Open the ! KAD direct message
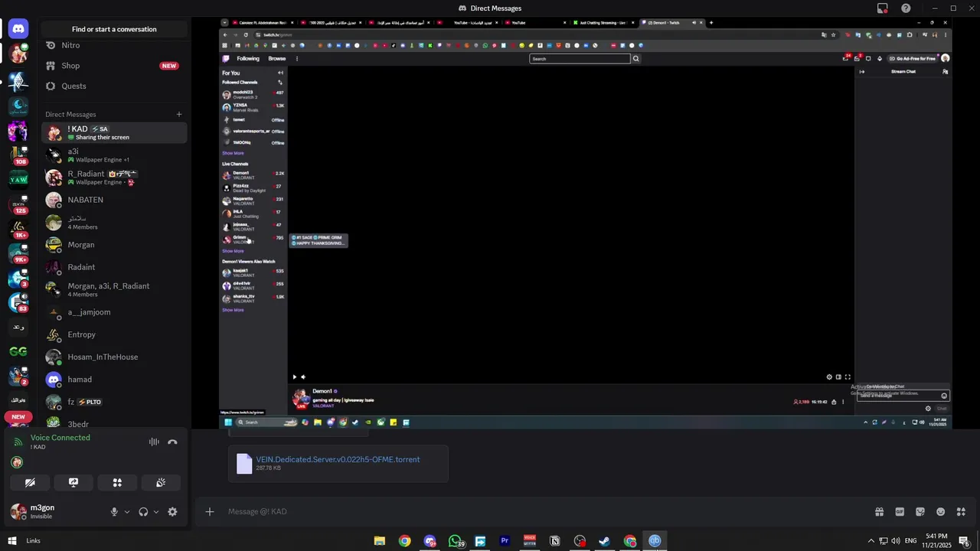 114,132
